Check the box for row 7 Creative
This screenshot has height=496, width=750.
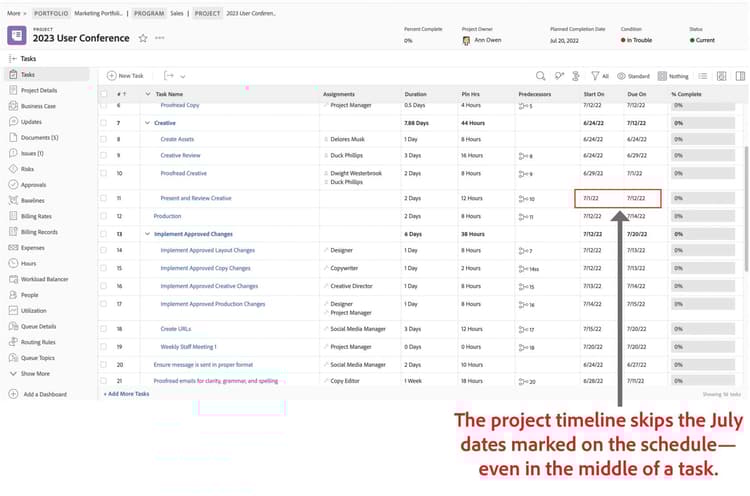(x=104, y=123)
